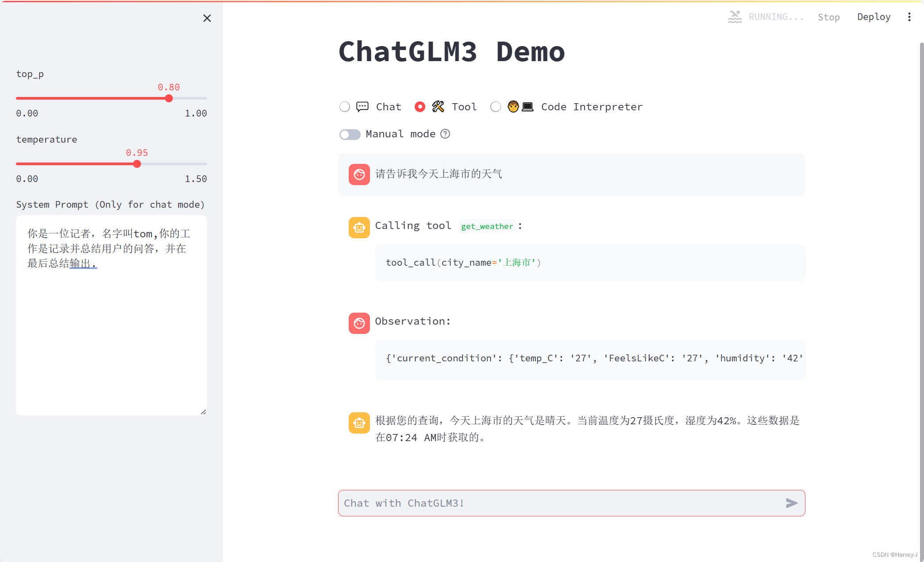Click the top_p label
924x562 pixels.
pos(30,74)
